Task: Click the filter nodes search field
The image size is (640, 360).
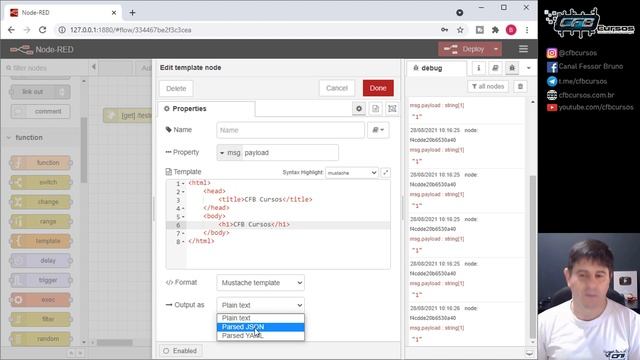Action: pyautogui.click(x=43, y=68)
